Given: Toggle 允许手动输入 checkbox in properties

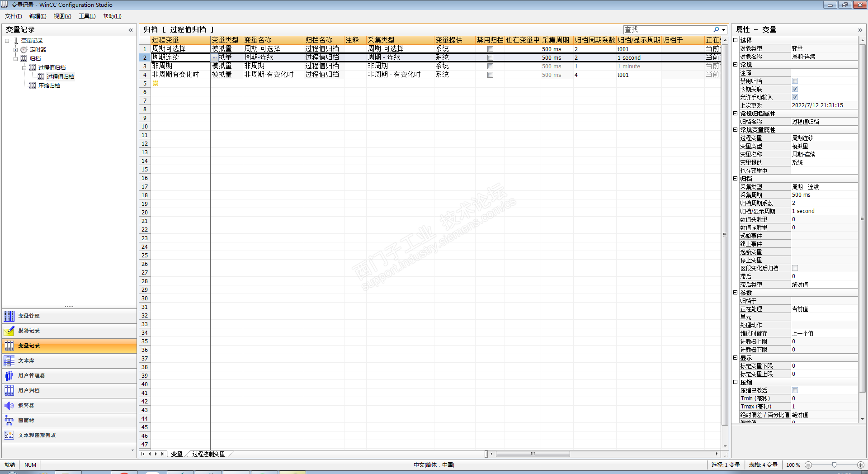Looking at the screenshot, I should [x=795, y=97].
